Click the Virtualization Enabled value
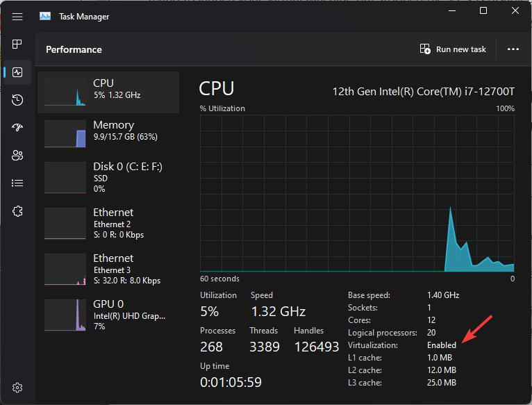This screenshot has width=532, height=405. coord(442,345)
